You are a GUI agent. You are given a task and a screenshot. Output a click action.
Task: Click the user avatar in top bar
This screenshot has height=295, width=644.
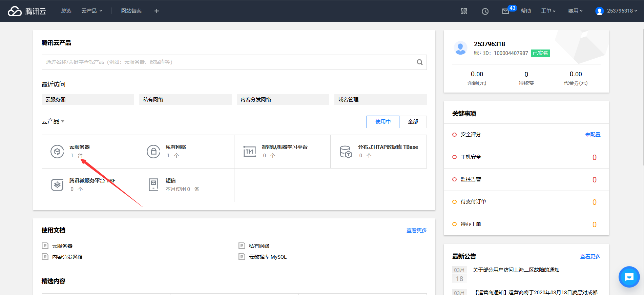click(599, 11)
